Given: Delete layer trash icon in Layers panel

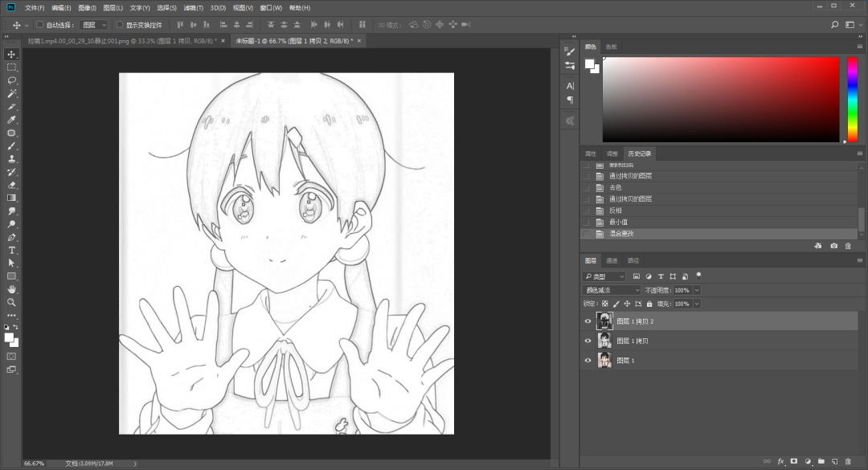Looking at the screenshot, I should point(848,461).
